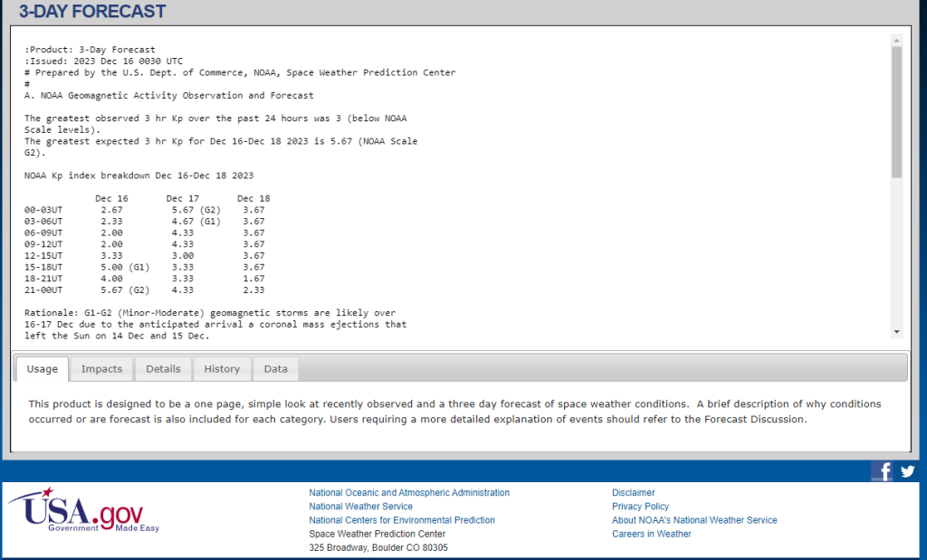This screenshot has height=560, width=927.
Task: View the Privacy Policy link
Action: (640, 507)
